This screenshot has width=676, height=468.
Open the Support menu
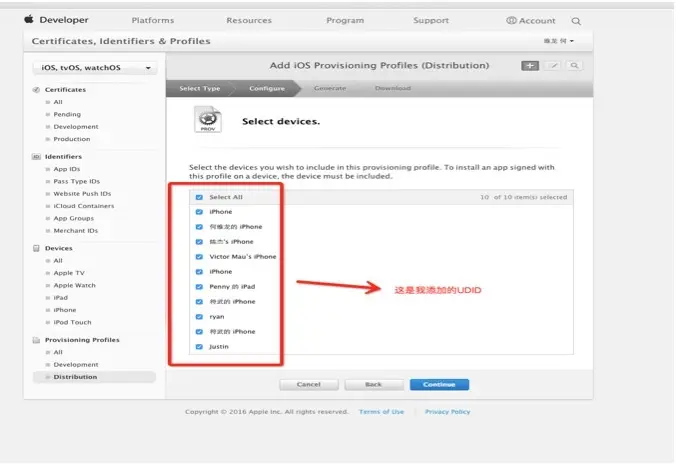pos(431,20)
